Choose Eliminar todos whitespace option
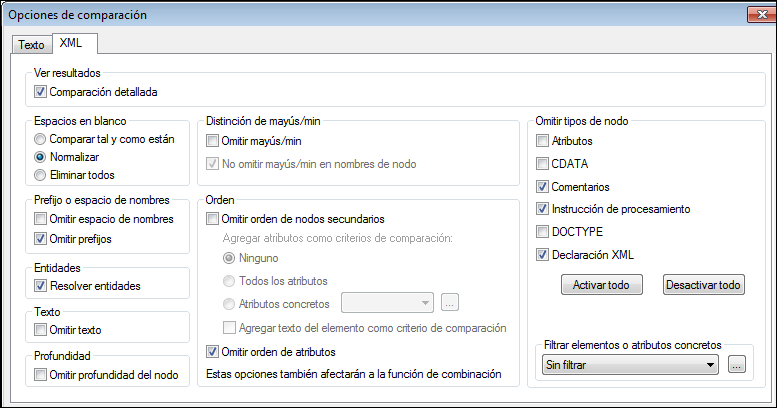This screenshot has width=777, height=408. coord(41,175)
